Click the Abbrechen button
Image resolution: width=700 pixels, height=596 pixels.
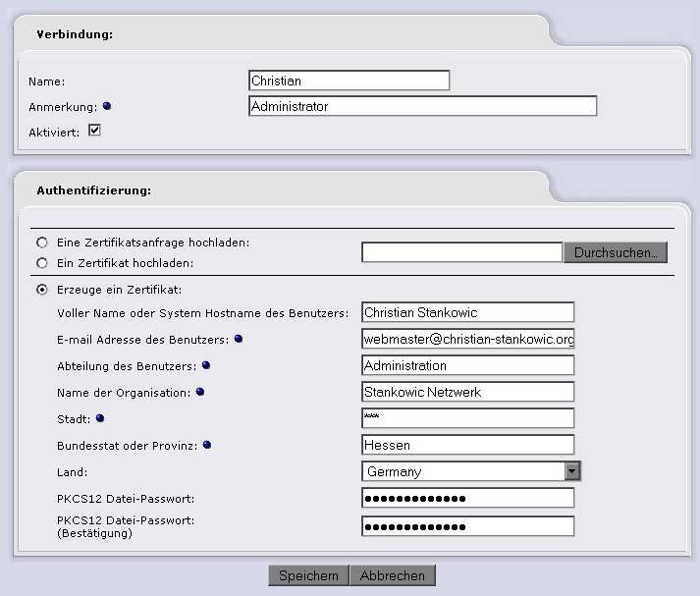[393, 575]
